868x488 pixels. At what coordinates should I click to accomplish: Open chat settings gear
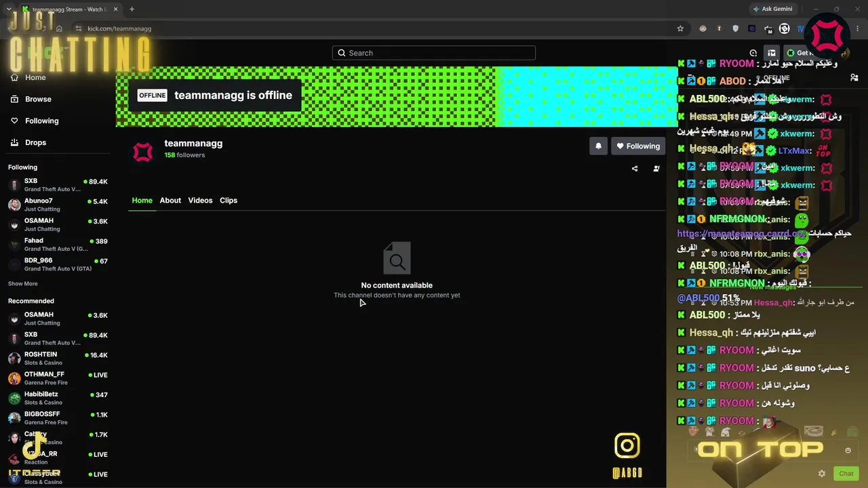coord(822,474)
